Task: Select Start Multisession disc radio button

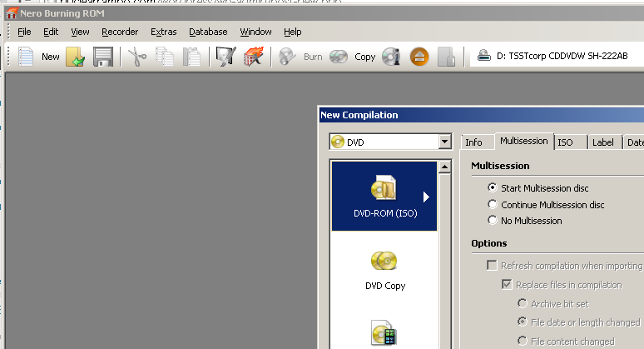Action: pos(492,187)
